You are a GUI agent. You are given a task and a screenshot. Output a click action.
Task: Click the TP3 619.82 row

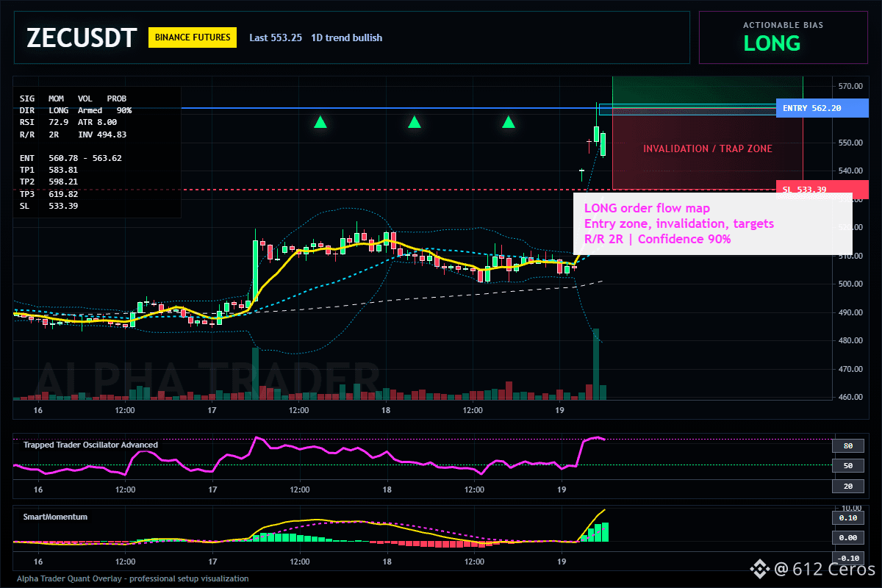pos(49,194)
